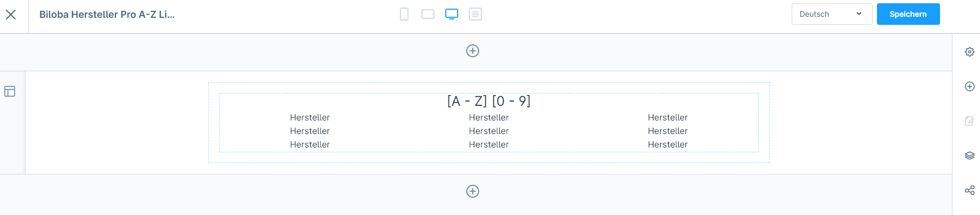The width and height of the screenshot is (980, 215).
Task: Select first Hersteller entry in left column
Action: [x=310, y=117]
